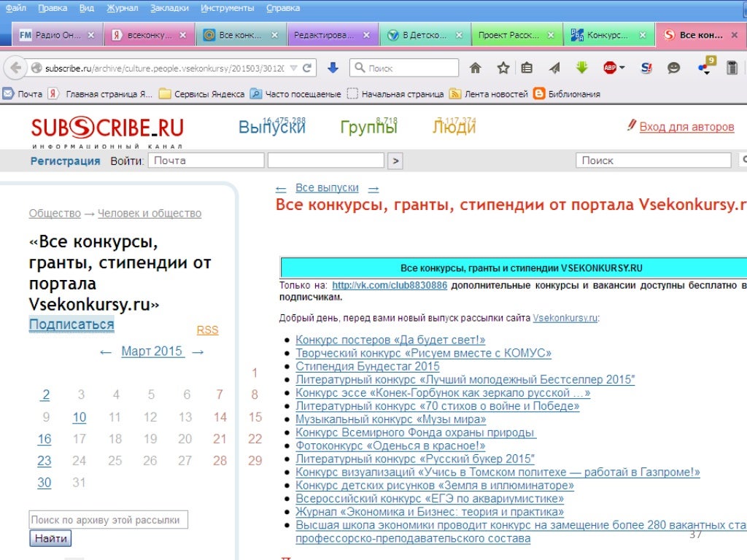Select calendar date 23

[x=44, y=461]
